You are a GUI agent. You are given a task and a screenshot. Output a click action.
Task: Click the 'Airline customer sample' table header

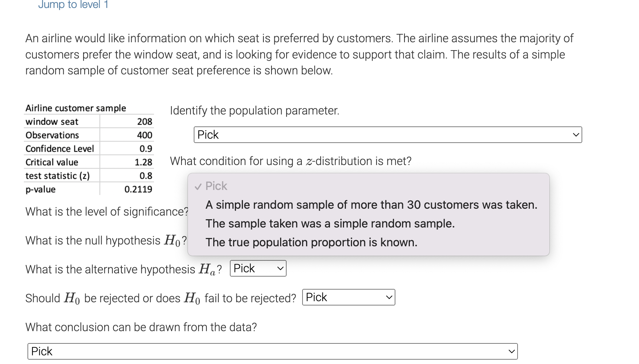click(75, 108)
